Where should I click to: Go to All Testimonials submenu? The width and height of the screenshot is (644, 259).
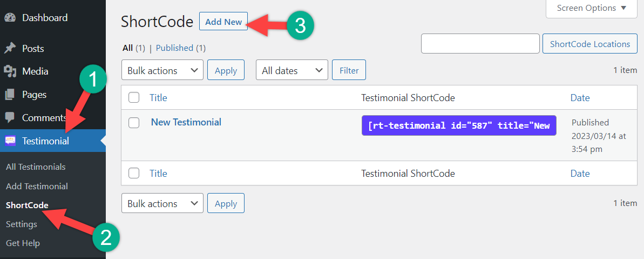tap(36, 167)
